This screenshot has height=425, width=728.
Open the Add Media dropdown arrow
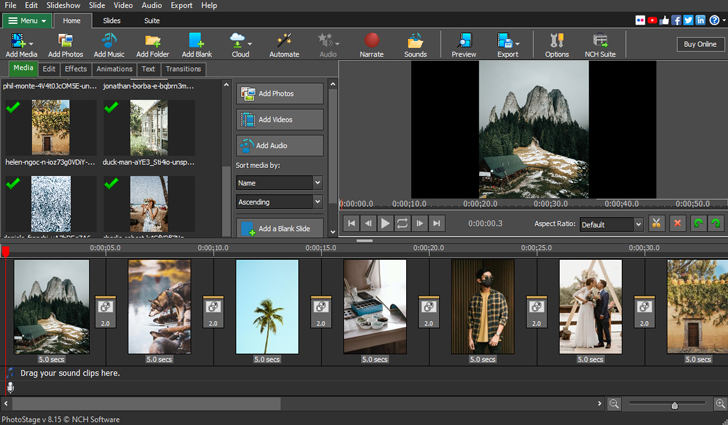[x=31, y=44]
